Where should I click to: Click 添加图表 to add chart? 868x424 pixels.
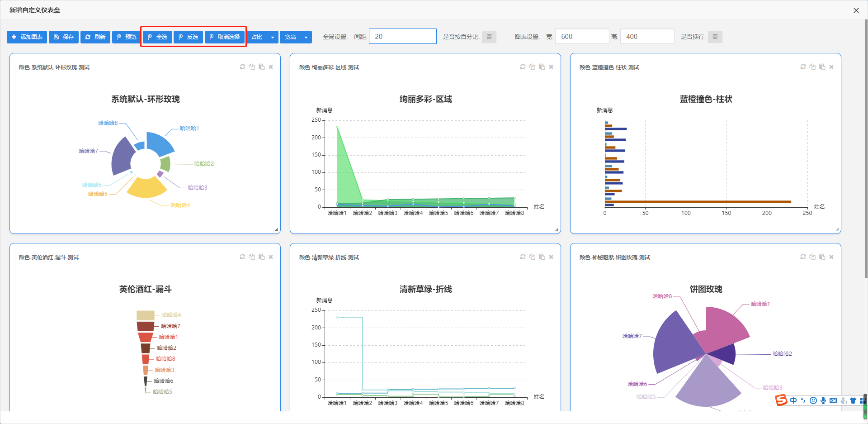click(x=27, y=37)
